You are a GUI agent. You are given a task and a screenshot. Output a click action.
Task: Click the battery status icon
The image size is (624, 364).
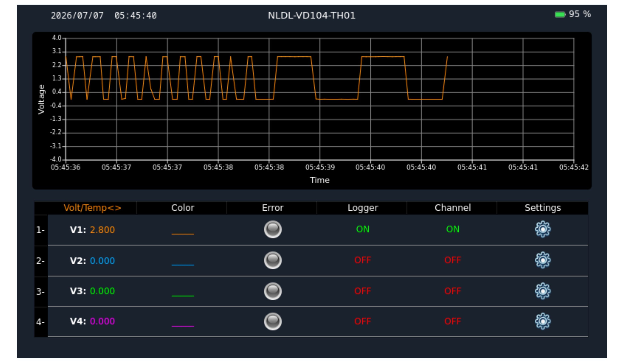coord(560,15)
